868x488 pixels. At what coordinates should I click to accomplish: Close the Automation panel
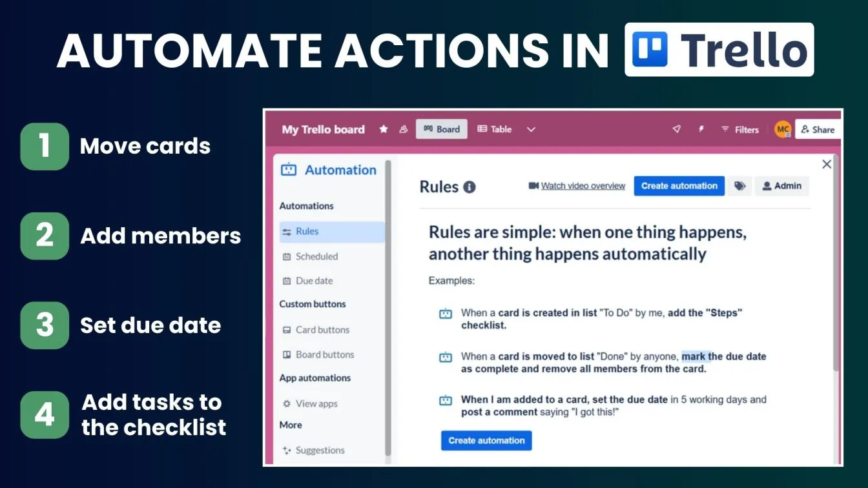pos(827,164)
